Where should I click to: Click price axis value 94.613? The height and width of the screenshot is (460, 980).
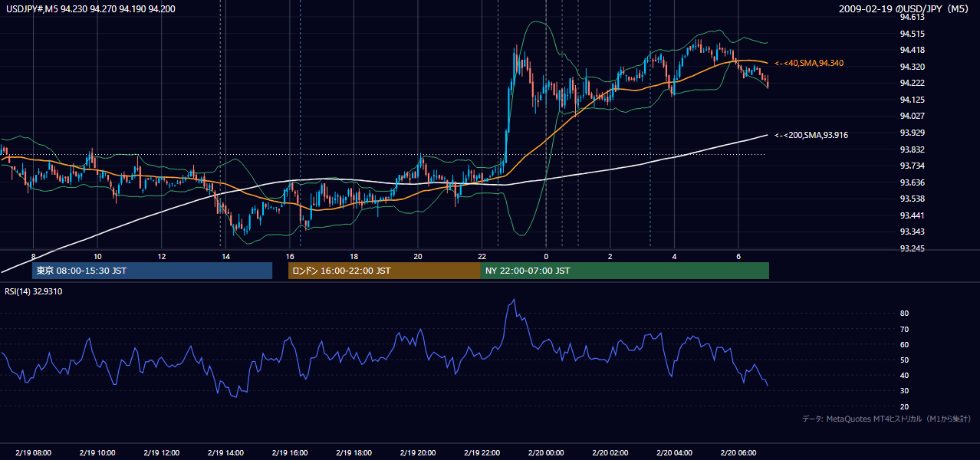coord(912,17)
